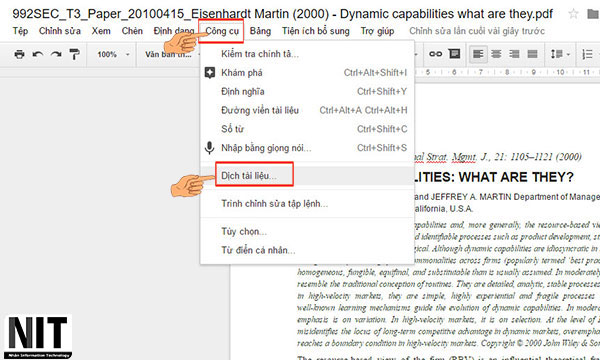Open the Trợ giúp menu

click(377, 31)
